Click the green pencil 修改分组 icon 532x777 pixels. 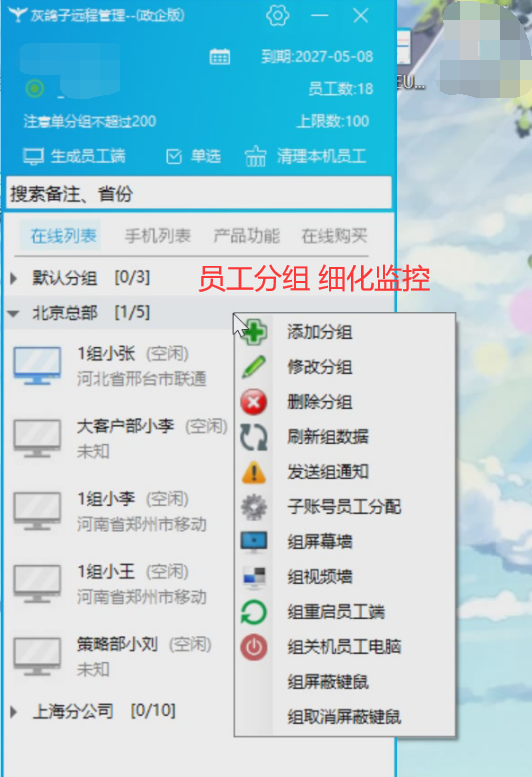click(254, 367)
